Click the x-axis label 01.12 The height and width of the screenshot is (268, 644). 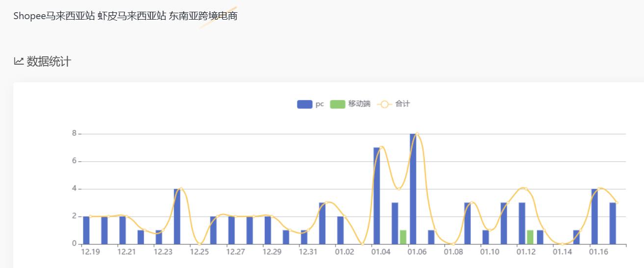tap(526, 252)
